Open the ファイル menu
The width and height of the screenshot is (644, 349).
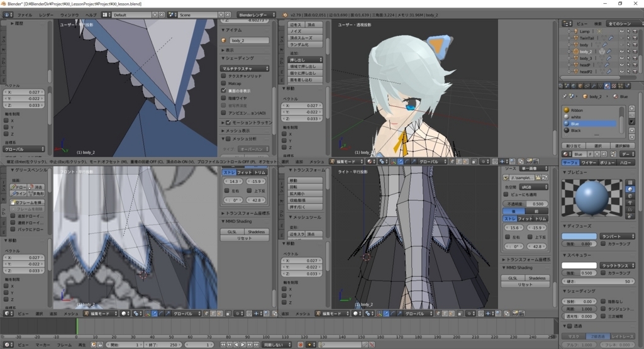point(25,15)
